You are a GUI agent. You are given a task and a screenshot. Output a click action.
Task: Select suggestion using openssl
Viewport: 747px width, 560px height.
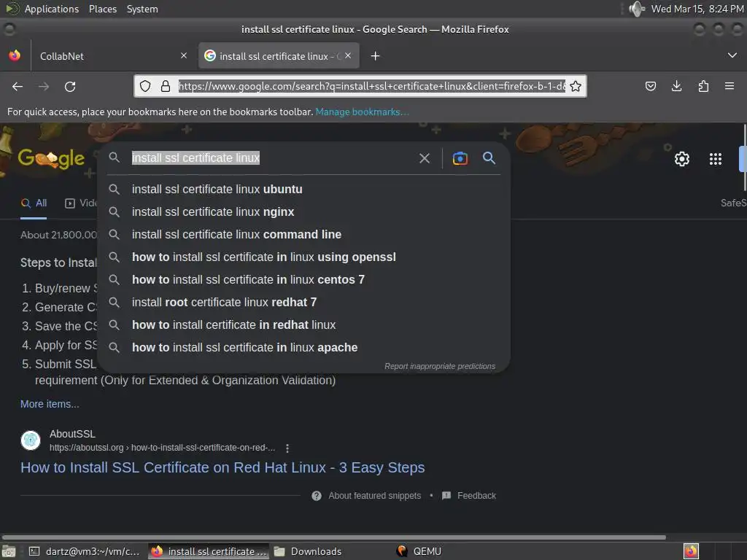click(x=303, y=257)
